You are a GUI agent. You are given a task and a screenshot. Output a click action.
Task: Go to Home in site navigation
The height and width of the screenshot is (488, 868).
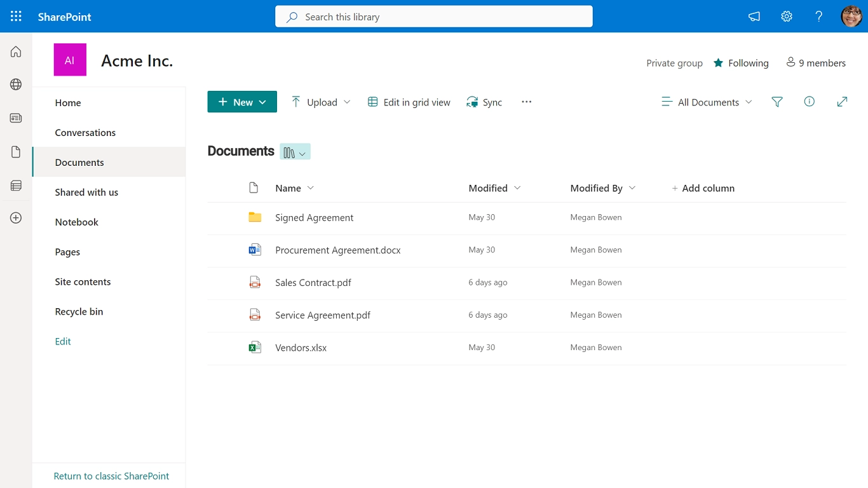pos(68,102)
